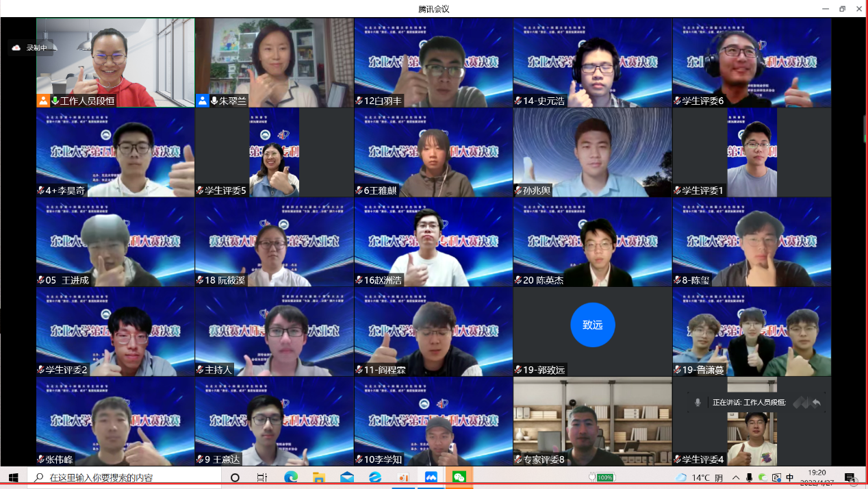Select the 致远 avatar tile of 19-郭致远
Viewport: 868px width, 489px height.
tap(592, 325)
